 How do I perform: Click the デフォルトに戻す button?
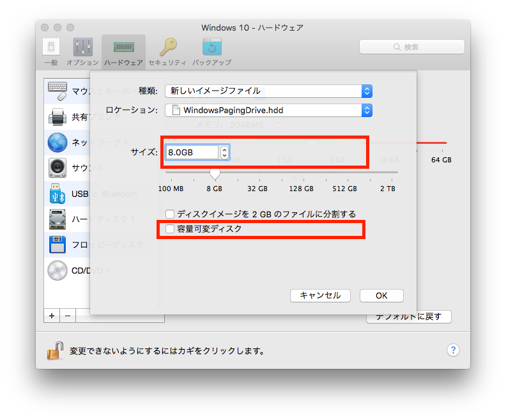408,317
